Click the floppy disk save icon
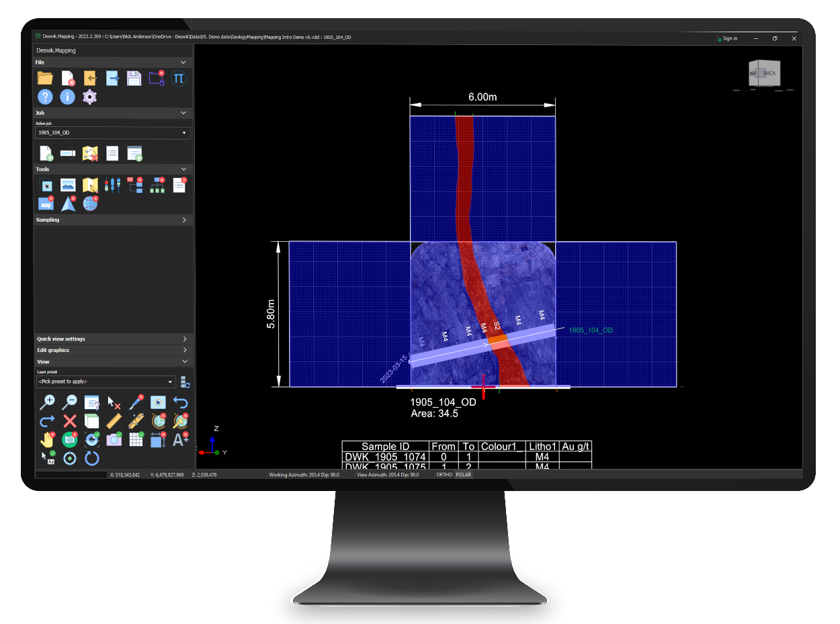Viewport: 840px width, 624px height. 134,78
